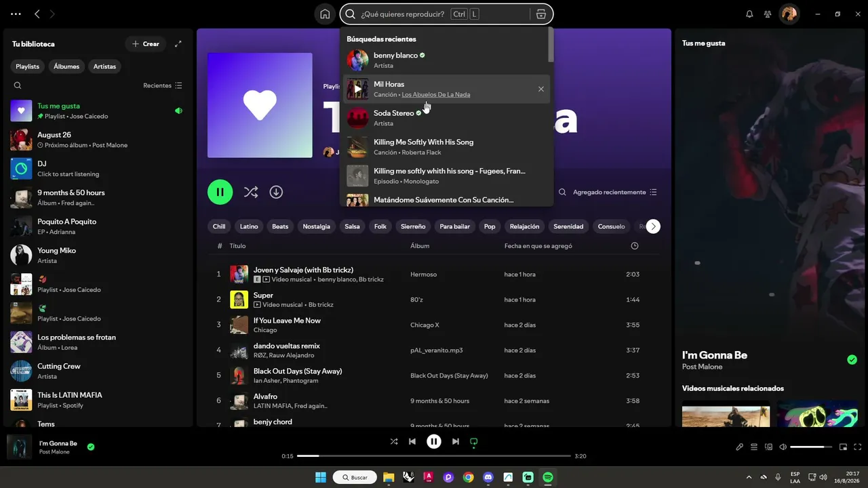The image size is (868, 488).
Task: Download the Tus me gusta playlist
Action: [276, 192]
